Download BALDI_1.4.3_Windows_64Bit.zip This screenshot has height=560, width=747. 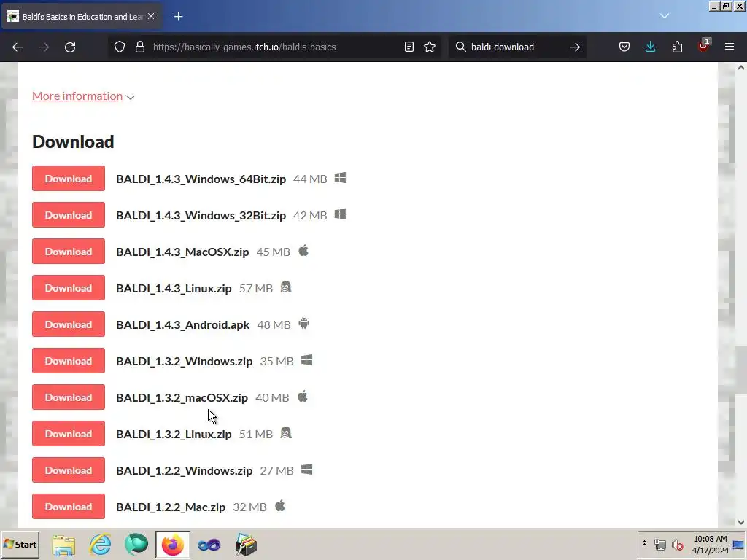69,179
